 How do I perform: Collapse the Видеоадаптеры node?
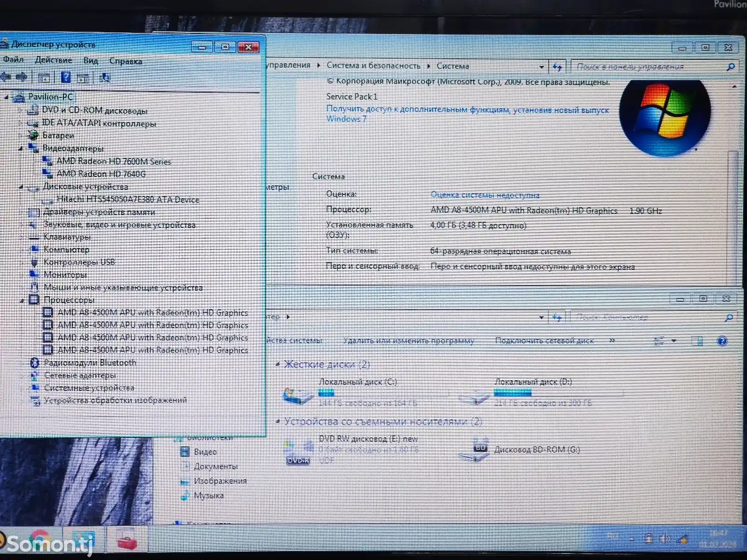pos(21,148)
